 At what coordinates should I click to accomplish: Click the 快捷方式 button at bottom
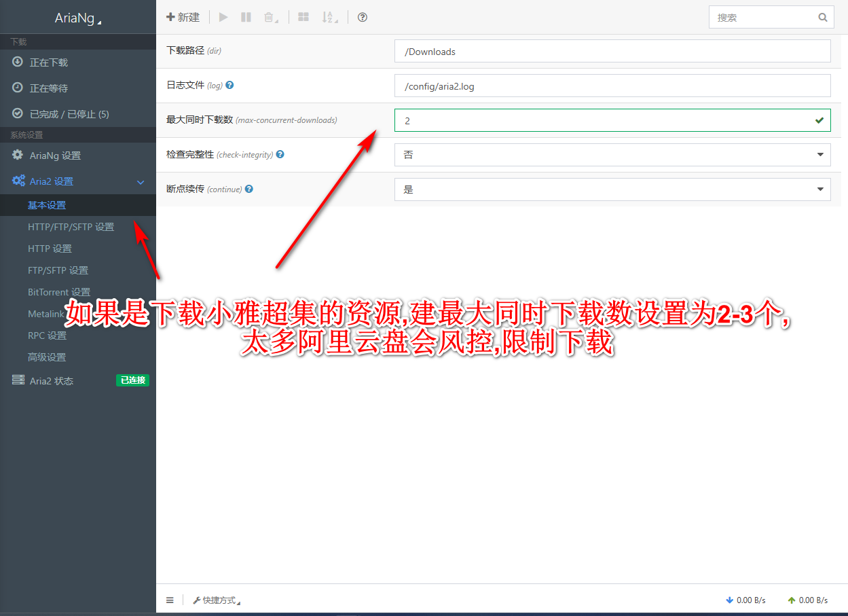[x=217, y=600]
